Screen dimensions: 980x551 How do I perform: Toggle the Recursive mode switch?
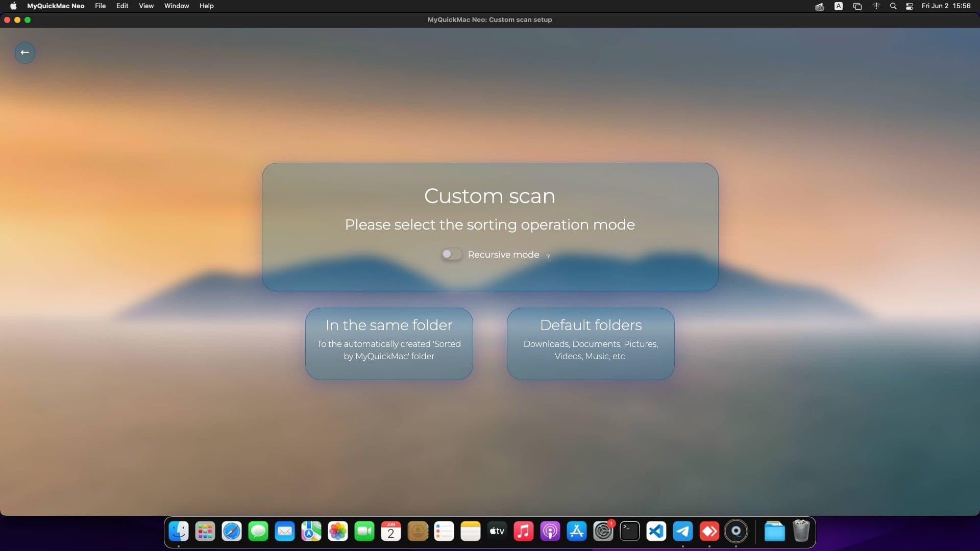[451, 254]
